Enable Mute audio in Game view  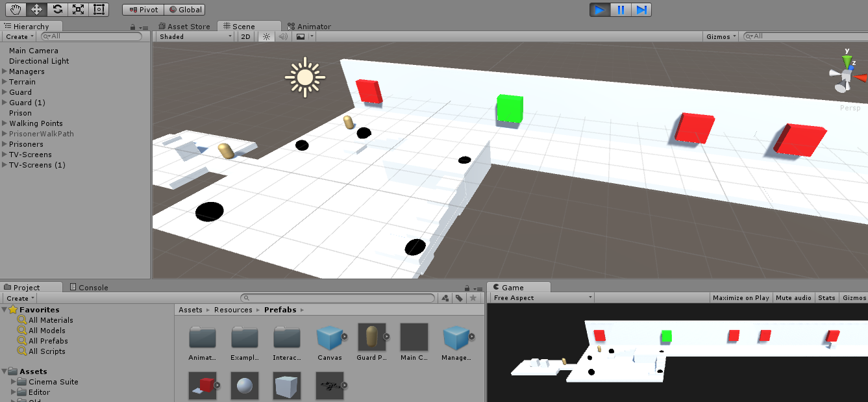click(x=793, y=298)
